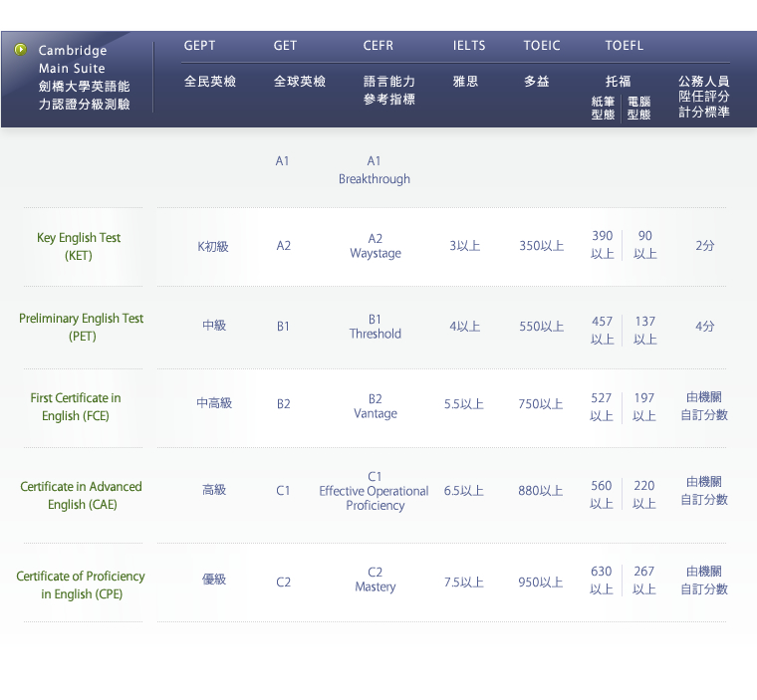Viewport: 757px width, 700px height.
Task: Click the 2分 civil servant score cell
Action: 705,246
